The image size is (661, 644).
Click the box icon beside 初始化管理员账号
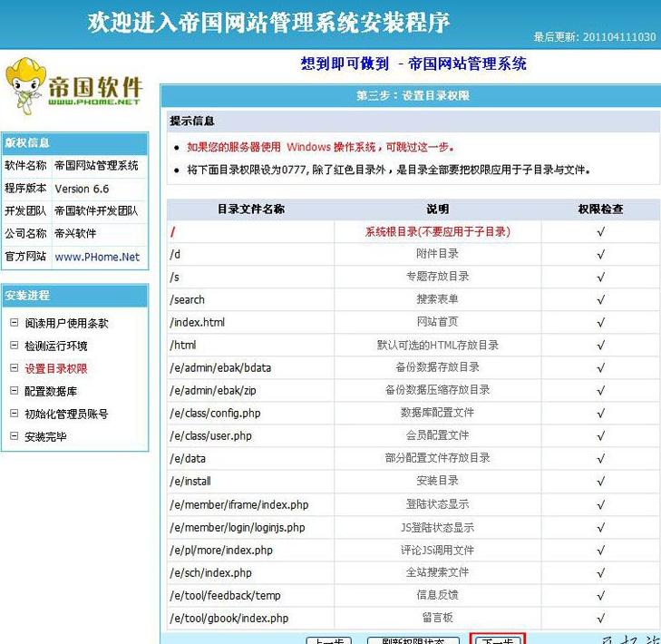[14, 414]
